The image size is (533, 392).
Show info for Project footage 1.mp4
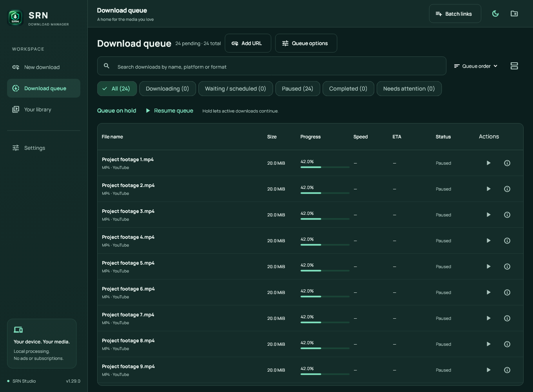tap(507, 163)
